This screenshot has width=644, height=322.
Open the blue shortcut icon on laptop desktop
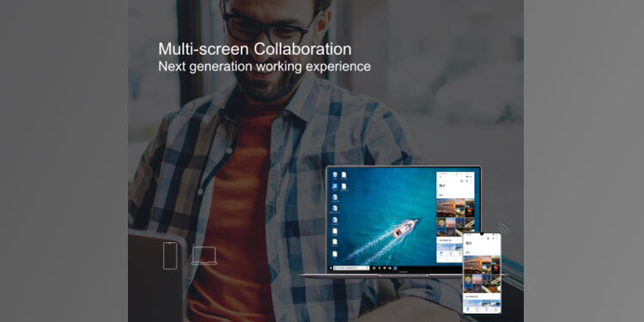335,187
